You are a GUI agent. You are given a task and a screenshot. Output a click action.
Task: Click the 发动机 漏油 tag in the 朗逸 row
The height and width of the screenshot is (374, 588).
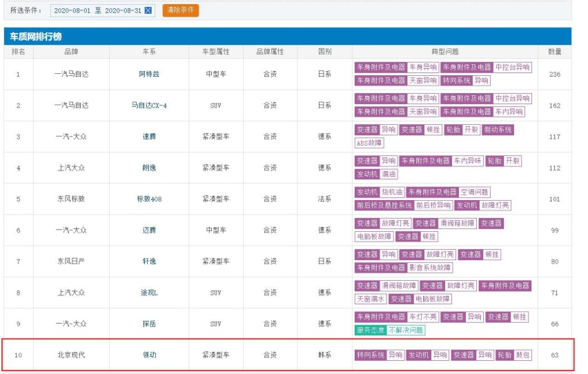coord(376,174)
